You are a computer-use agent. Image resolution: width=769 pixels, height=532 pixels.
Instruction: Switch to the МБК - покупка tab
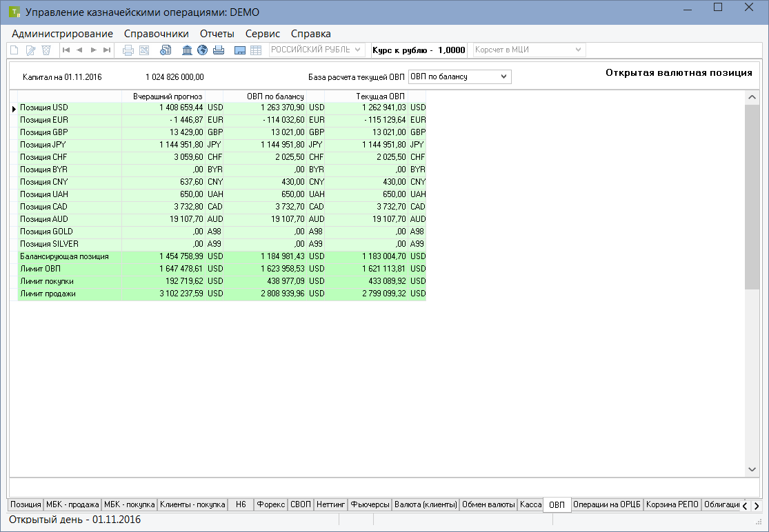130,504
